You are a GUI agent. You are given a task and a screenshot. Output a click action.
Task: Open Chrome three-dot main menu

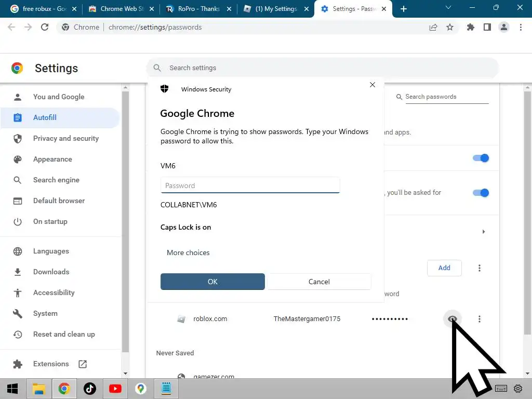coord(521,27)
